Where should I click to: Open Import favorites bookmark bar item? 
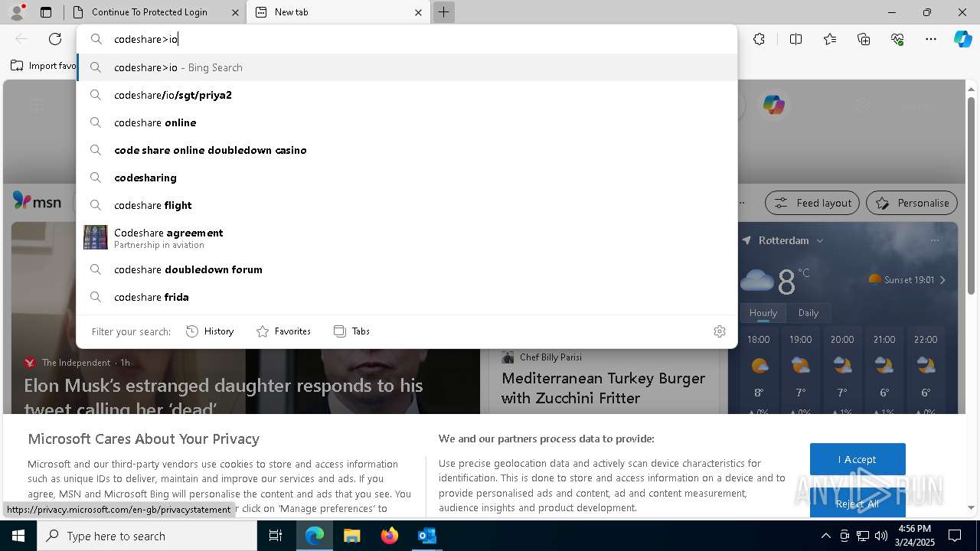click(44, 66)
